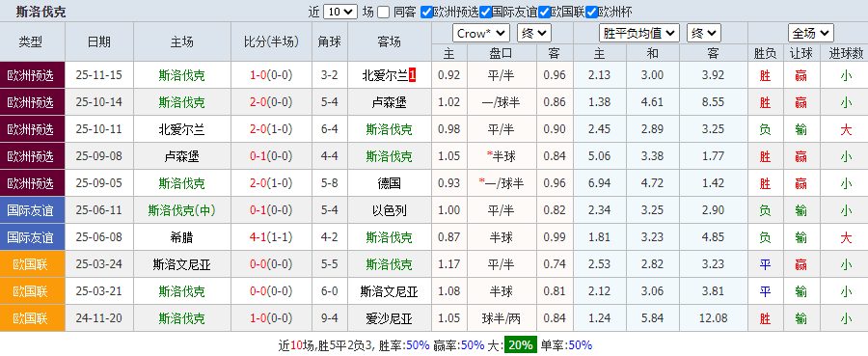Open the 胜平负均值 dropdown
Screen dimensions: 868x356
[639, 33]
